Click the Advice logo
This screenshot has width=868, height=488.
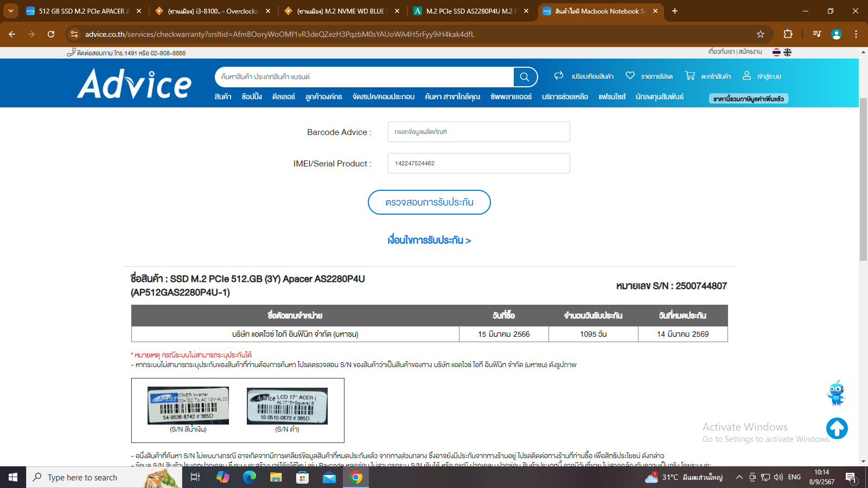[134, 84]
